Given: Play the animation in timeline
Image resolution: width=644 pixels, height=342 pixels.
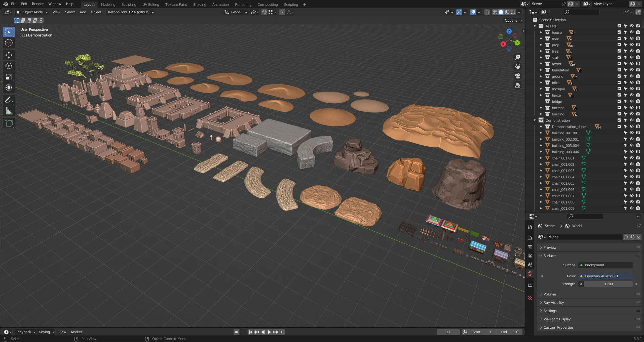Looking at the screenshot, I should point(269,332).
